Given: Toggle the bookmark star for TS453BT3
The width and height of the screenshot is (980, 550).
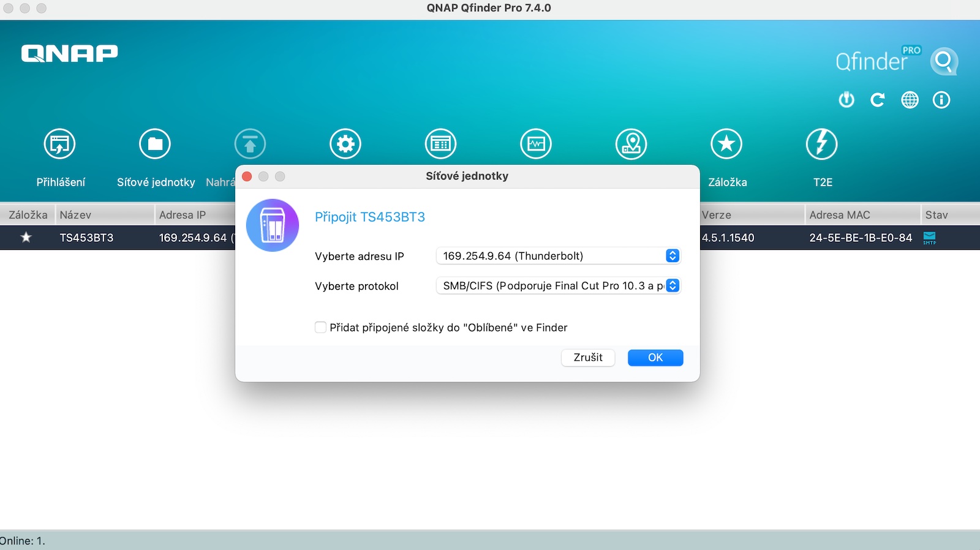Looking at the screenshot, I should coord(26,237).
